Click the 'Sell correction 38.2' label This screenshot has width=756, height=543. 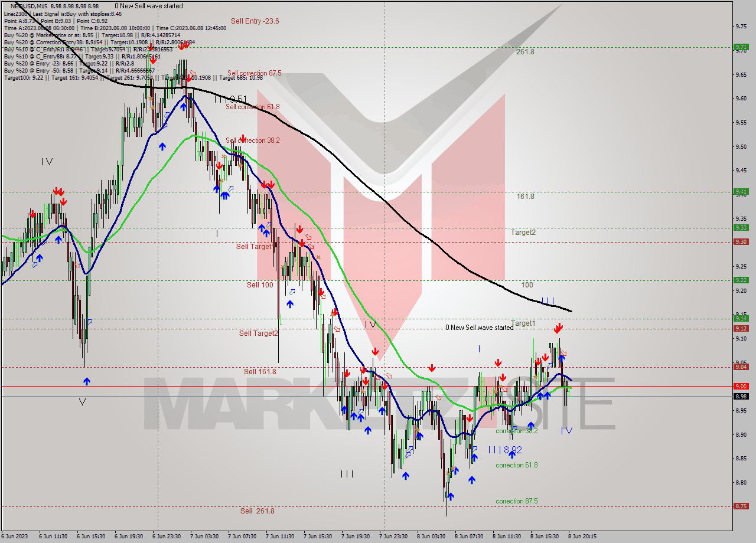pyautogui.click(x=253, y=140)
